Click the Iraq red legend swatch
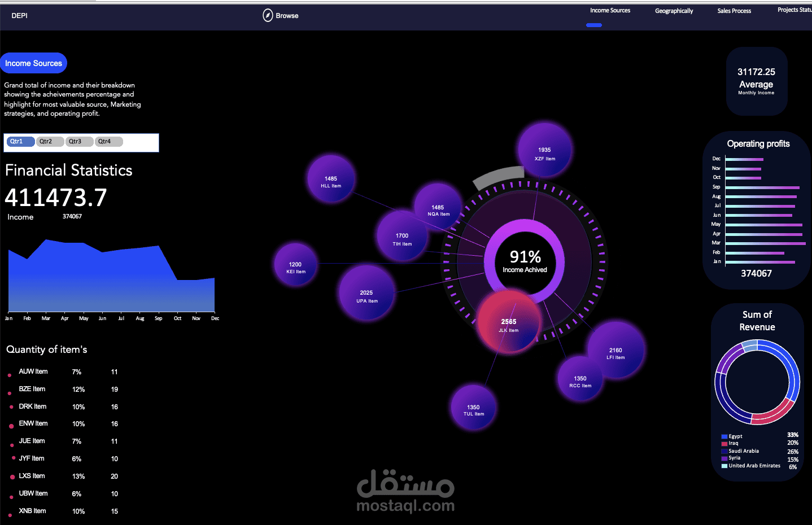 click(724, 444)
